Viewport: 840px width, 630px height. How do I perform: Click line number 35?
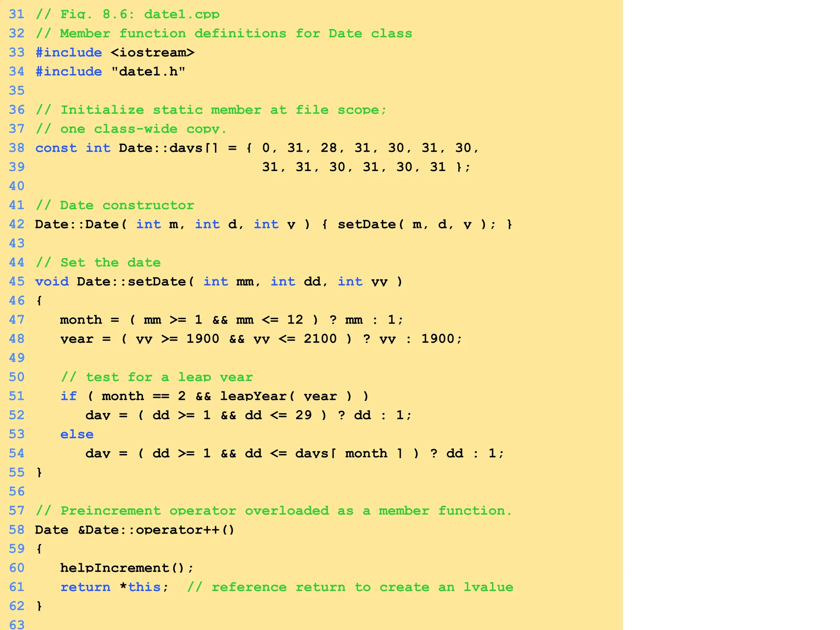click(17, 91)
